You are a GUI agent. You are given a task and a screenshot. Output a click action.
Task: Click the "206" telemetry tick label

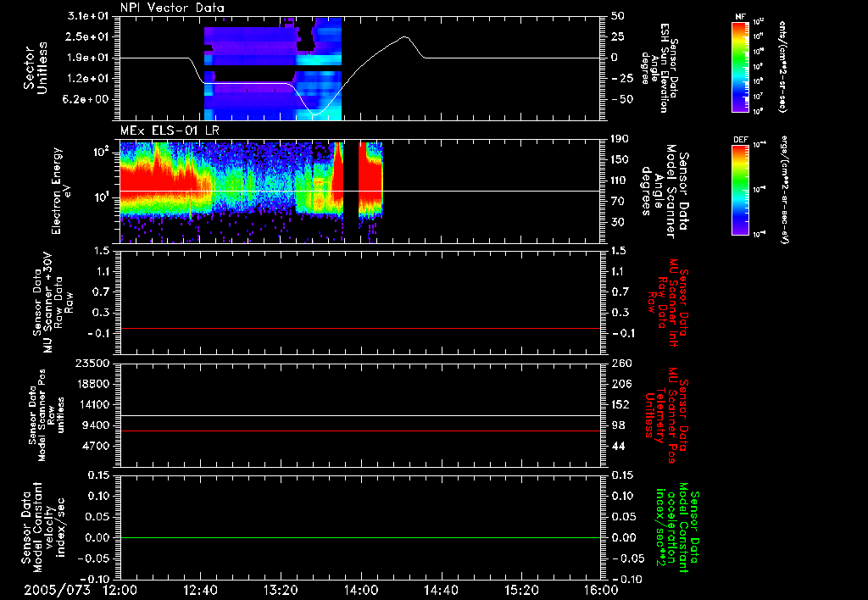(621, 384)
